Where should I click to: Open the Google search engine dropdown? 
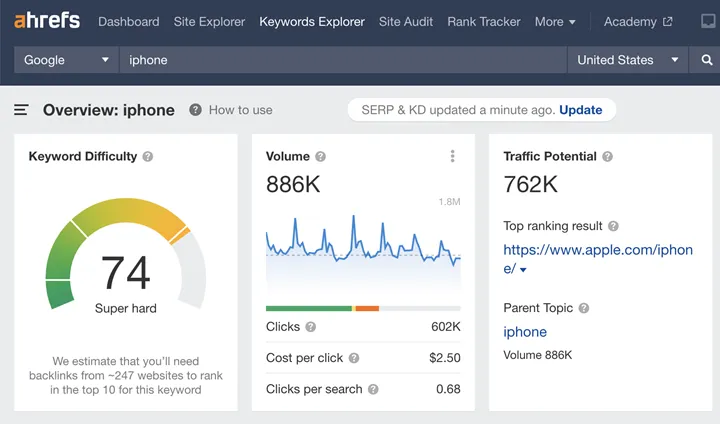click(66, 60)
